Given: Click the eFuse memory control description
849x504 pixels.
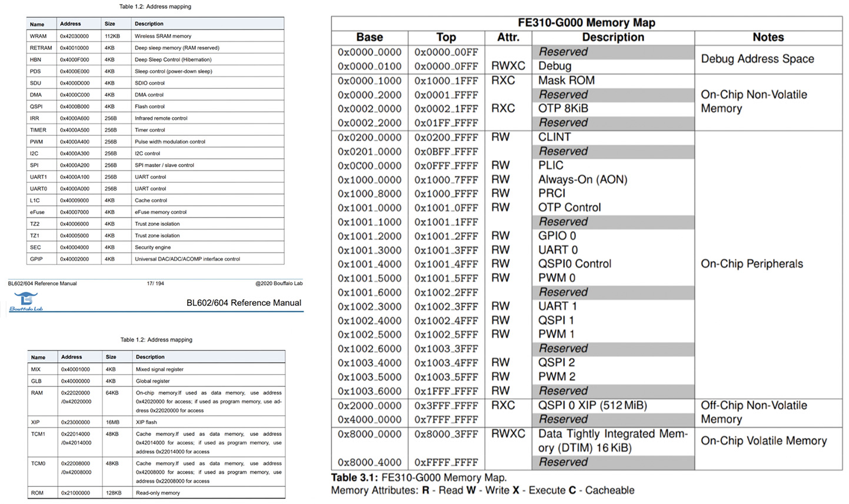Looking at the screenshot, I should pos(161,212).
